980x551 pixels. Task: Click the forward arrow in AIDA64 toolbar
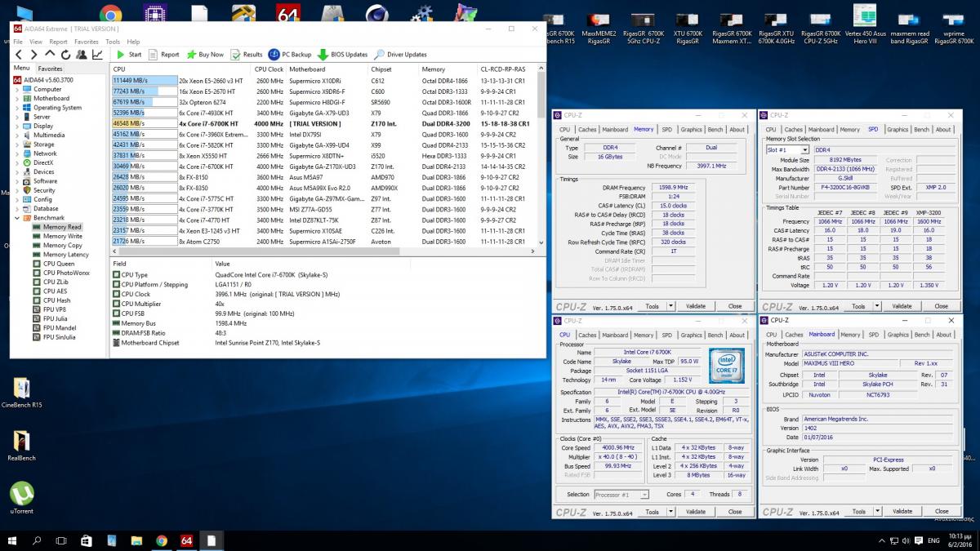coord(35,55)
